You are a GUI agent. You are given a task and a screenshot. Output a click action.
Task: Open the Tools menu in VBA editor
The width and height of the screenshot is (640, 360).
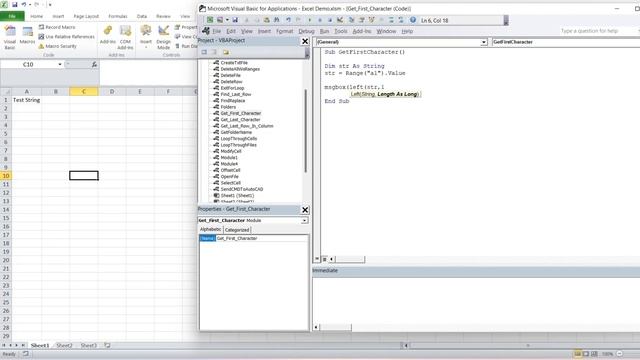click(x=340, y=31)
